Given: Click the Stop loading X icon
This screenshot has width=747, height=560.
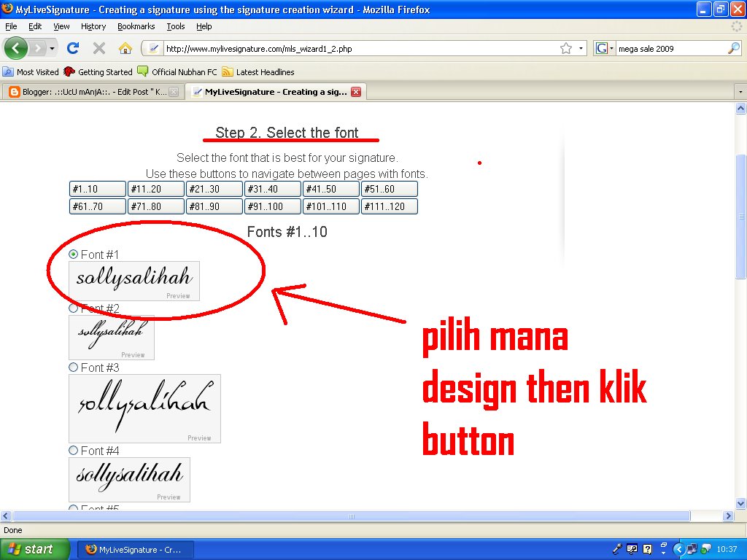Looking at the screenshot, I should pos(99,48).
